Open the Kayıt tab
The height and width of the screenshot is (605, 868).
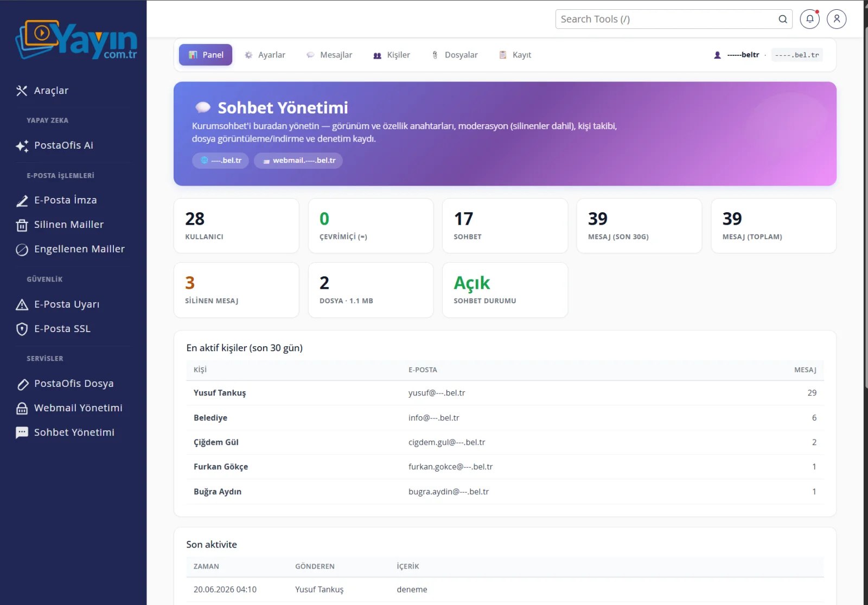[x=515, y=55]
